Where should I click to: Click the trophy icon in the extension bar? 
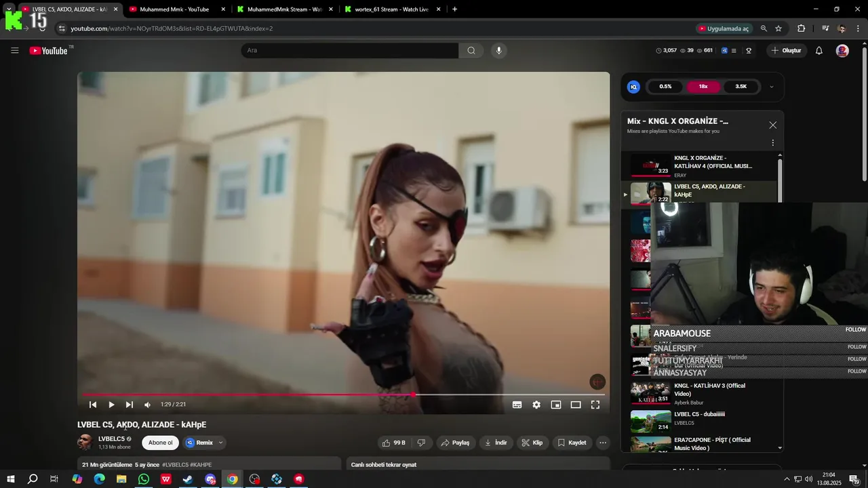749,51
